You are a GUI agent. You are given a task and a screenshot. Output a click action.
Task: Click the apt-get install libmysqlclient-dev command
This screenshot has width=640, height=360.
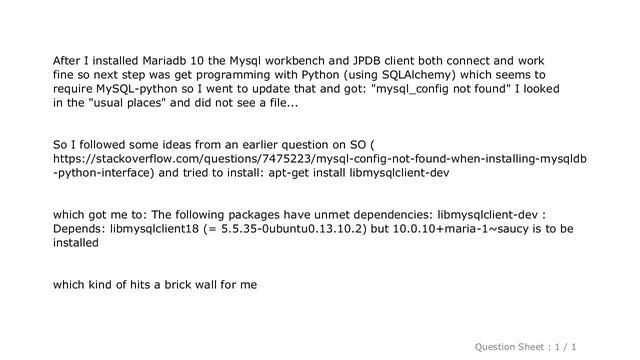(x=359, y=173)
